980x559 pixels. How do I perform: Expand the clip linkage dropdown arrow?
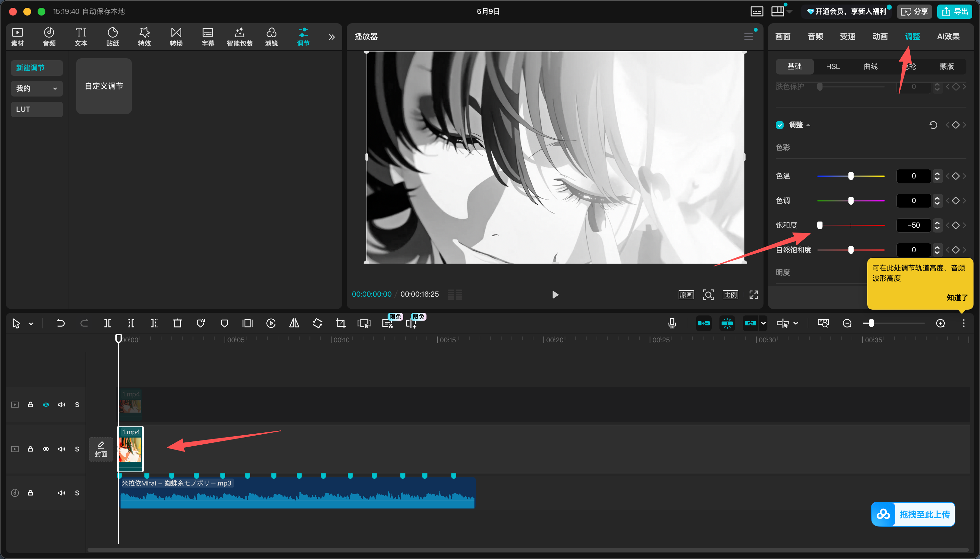coord(763,323)
